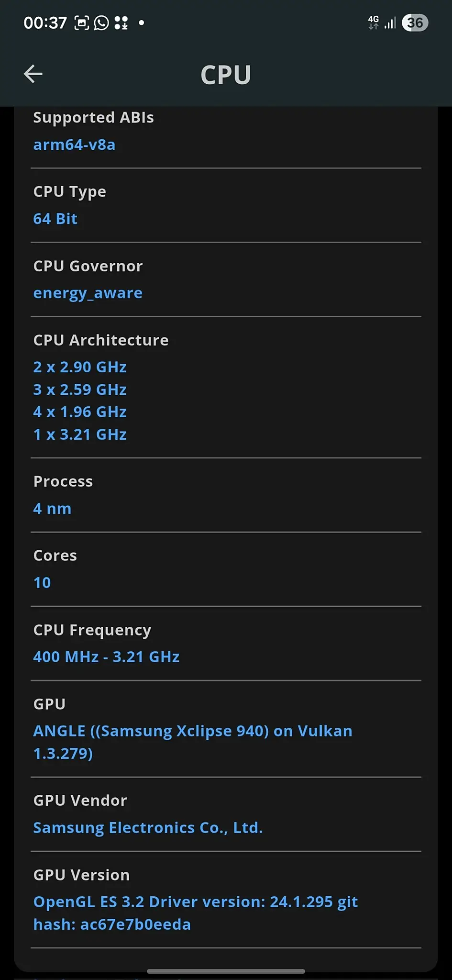
Task: Tap Samsung Electronics Co., Ltd. vendor value
Action: click(148, 828)
